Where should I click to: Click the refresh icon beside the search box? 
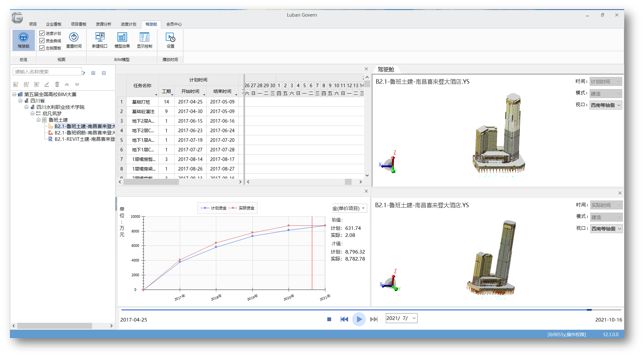[83, 73]
